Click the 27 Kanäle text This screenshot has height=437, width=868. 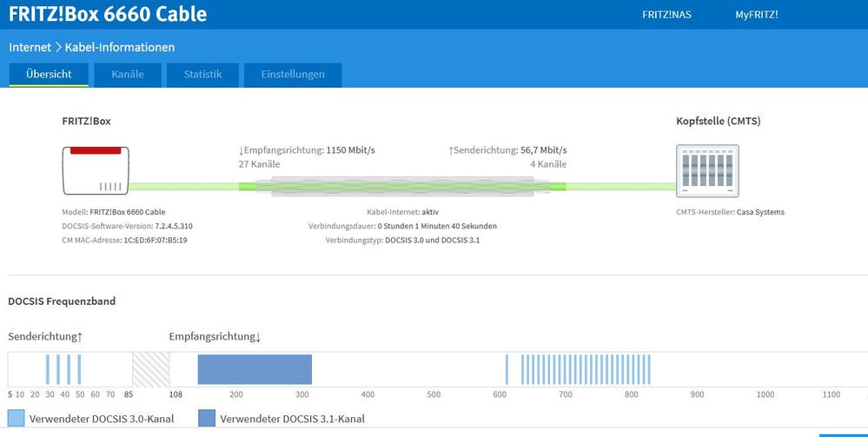pyautogui.click(x=259, y=164)
